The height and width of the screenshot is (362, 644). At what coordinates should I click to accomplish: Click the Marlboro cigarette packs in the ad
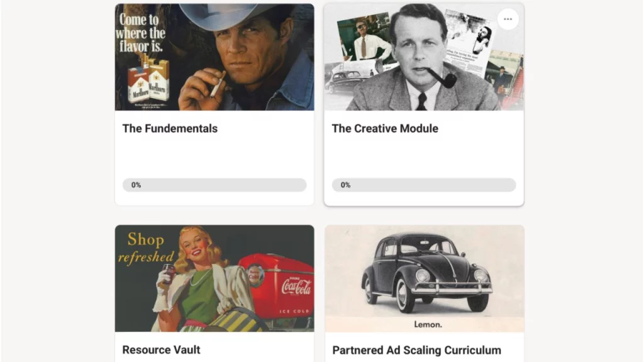tap(148, 82)
